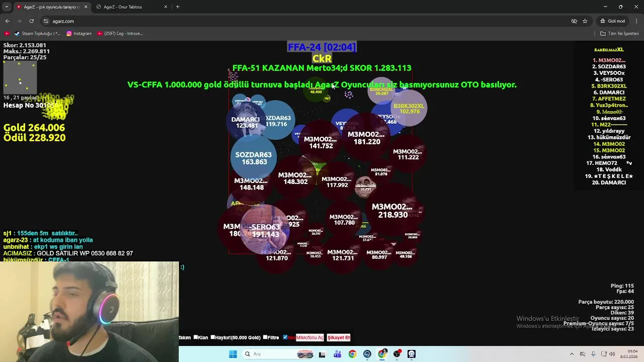Open the Instagram bookmark
This screenshot has height=362, width=644.
click(x=79, y=34)
